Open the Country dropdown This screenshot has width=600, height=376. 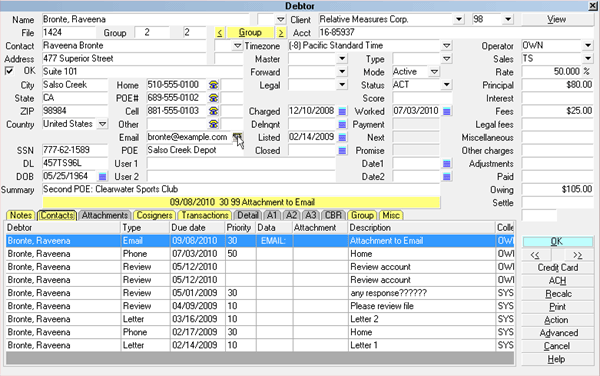[102, 124]
